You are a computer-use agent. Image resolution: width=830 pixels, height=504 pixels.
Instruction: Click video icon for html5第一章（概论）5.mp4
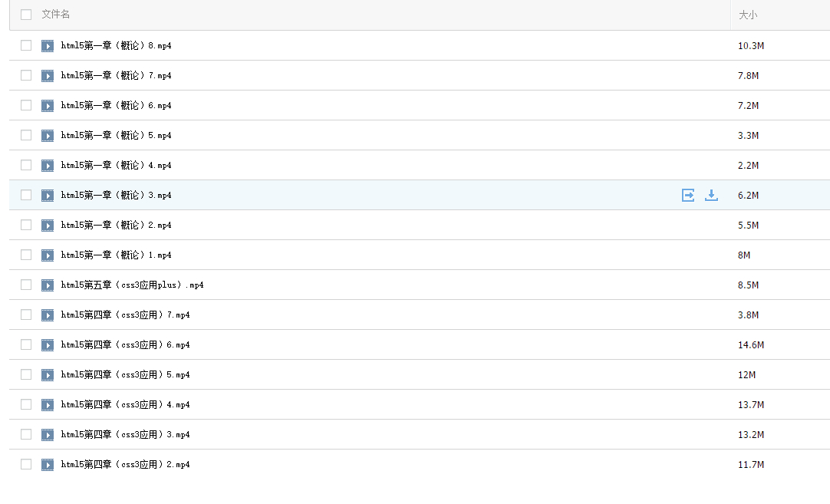(x=48, y=136)
